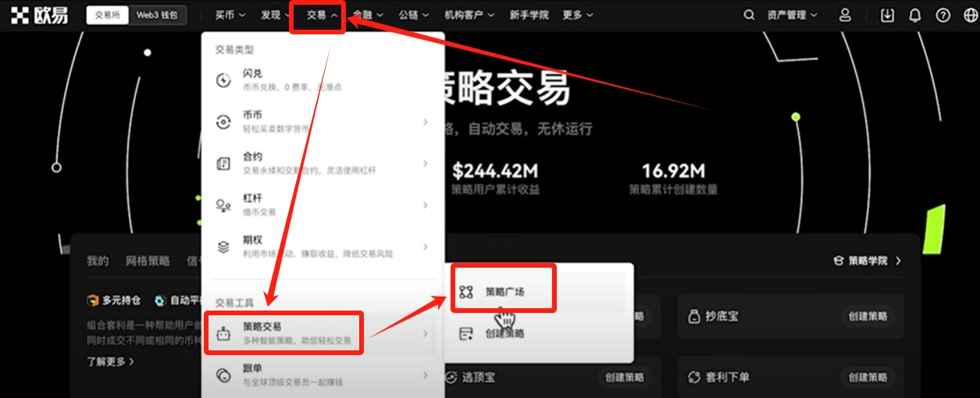Click the 抄底宝 bag icon
Image resolution: width=980 pixels, height=398 pixels.
(693, 316)
